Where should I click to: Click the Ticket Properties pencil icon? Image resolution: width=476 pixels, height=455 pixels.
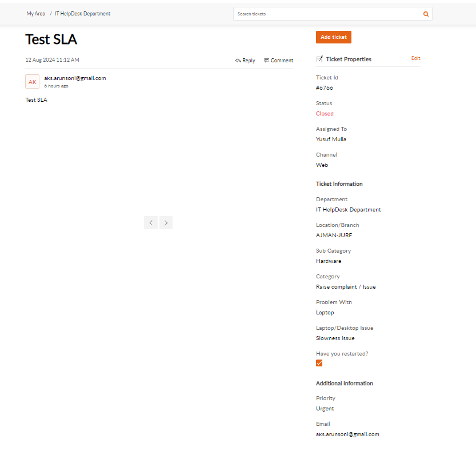coord(319,58)
